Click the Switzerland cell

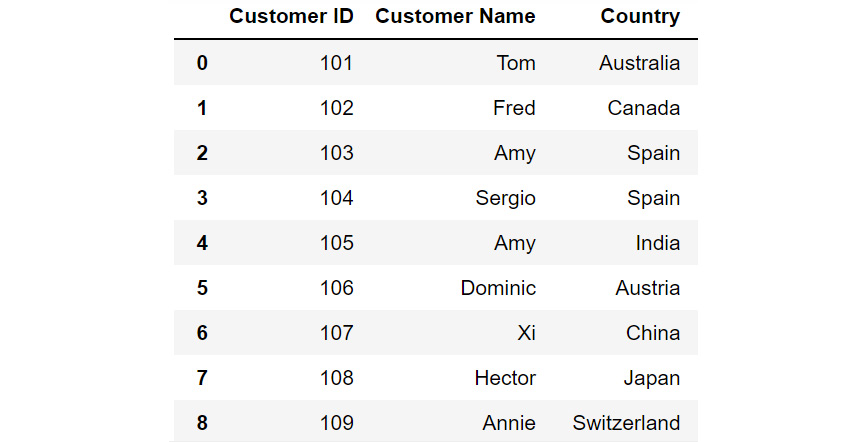tap(626, 423)
